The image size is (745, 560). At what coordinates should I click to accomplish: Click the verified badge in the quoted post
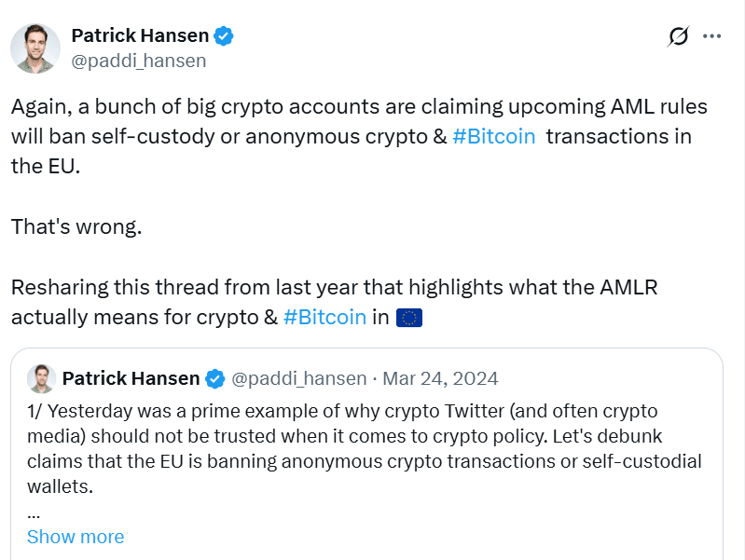(x=215, y=378)
